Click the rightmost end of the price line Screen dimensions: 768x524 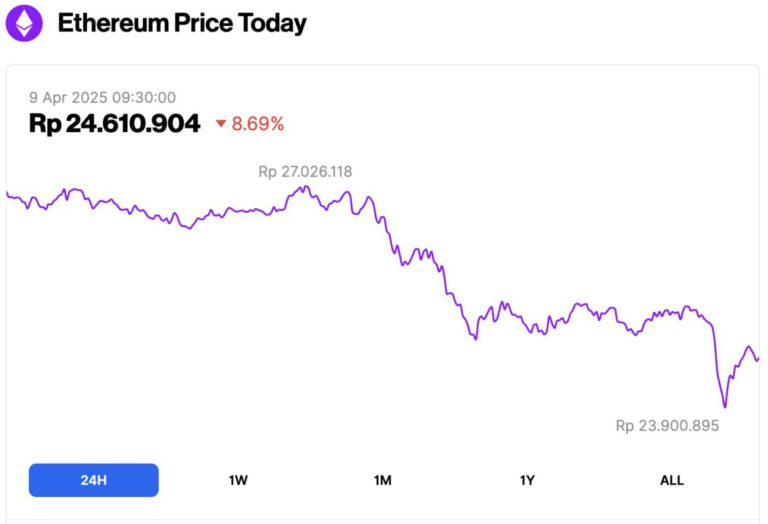[759, 357]
